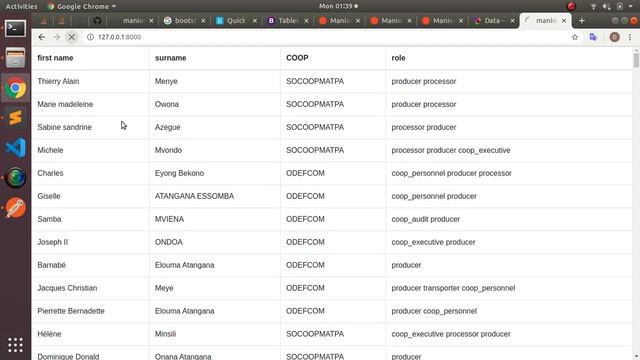Close the active 'manio' tab

pos(564,20)
